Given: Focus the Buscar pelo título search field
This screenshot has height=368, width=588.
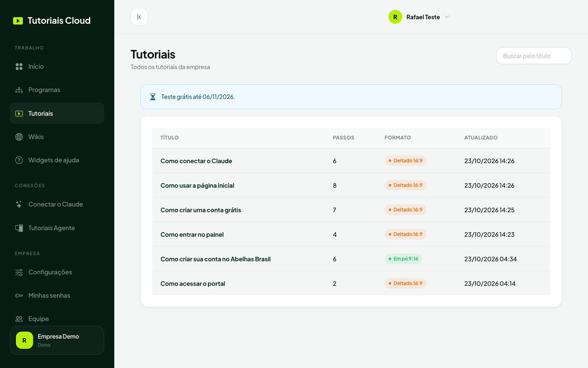Looking at the screenshot, I should pyautogui.click(x=534, y=56).
